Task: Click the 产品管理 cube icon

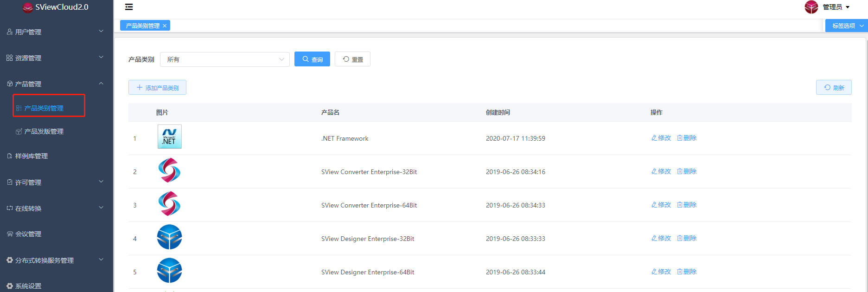Action: pos(9,84)
